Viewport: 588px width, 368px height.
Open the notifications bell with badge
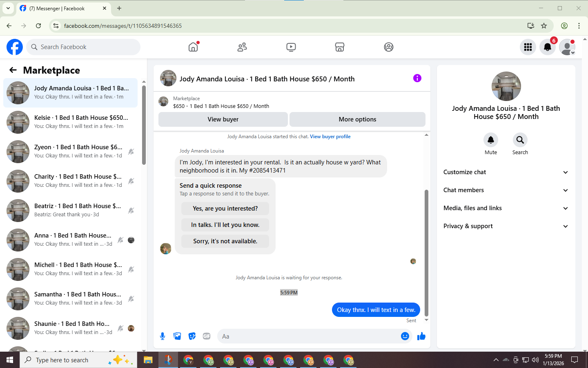point(548,47)
